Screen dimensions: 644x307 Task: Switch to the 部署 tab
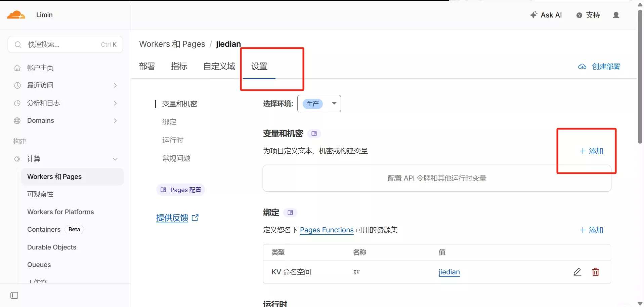click(x=147, y=66)
